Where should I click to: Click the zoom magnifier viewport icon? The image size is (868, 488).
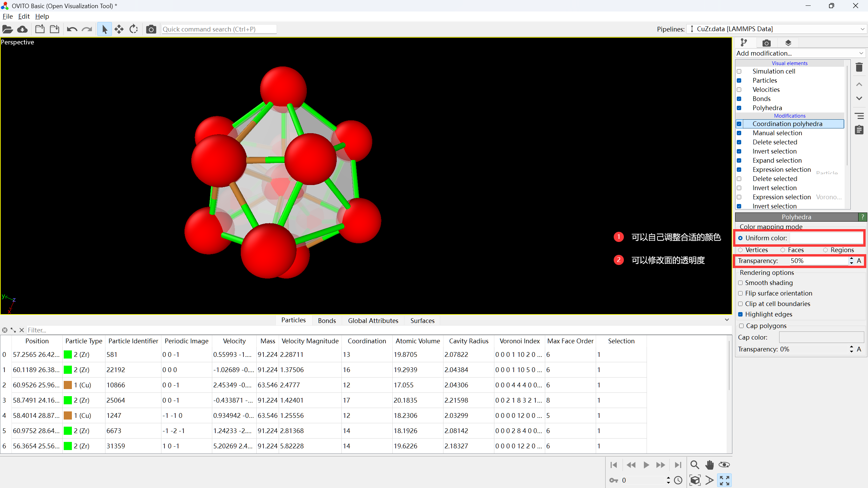tap(694, 465)
